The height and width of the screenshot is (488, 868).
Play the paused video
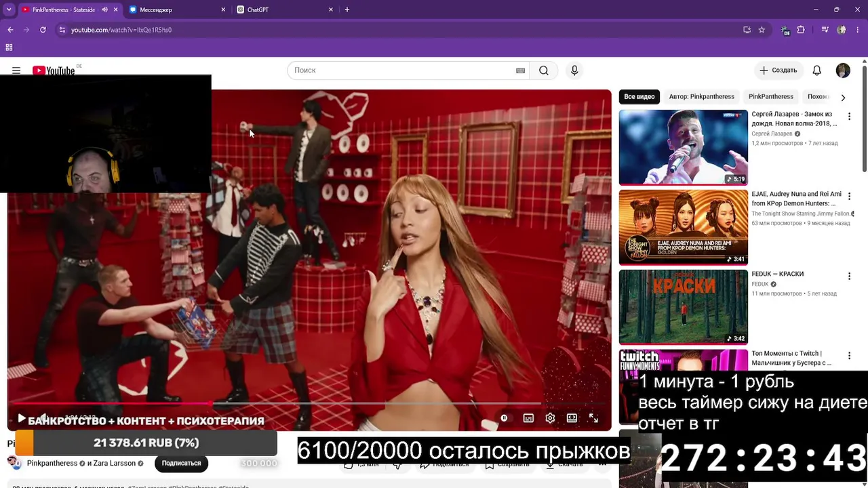pyautogui.click(x=21, y=419)
